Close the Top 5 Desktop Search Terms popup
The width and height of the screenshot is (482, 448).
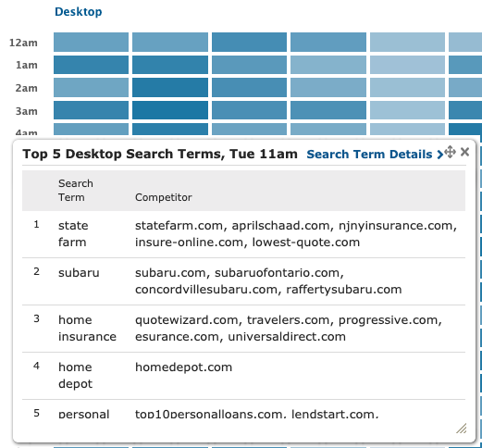pos(464,152)
